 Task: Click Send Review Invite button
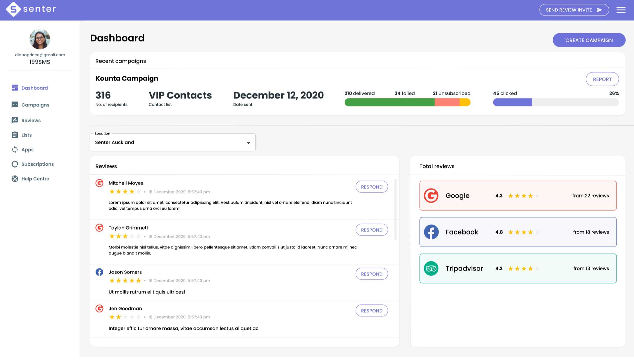pyautogui.click(x=574, y=10)
